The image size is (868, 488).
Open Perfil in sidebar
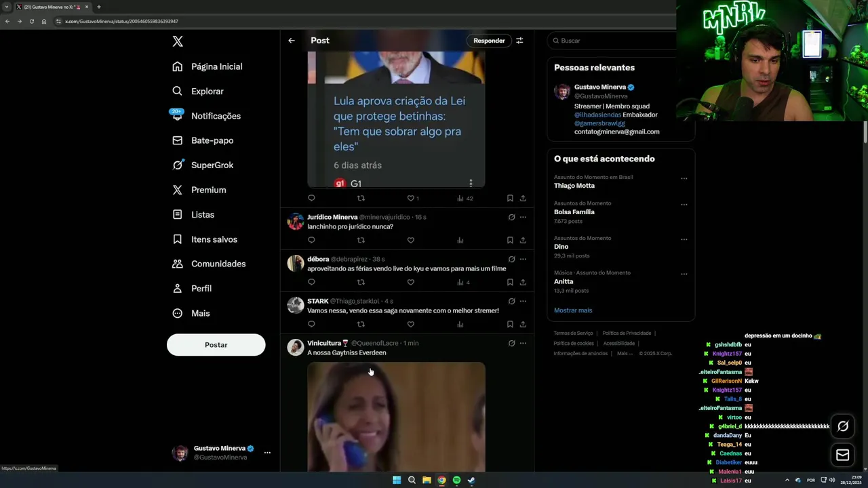pos(192,288)
